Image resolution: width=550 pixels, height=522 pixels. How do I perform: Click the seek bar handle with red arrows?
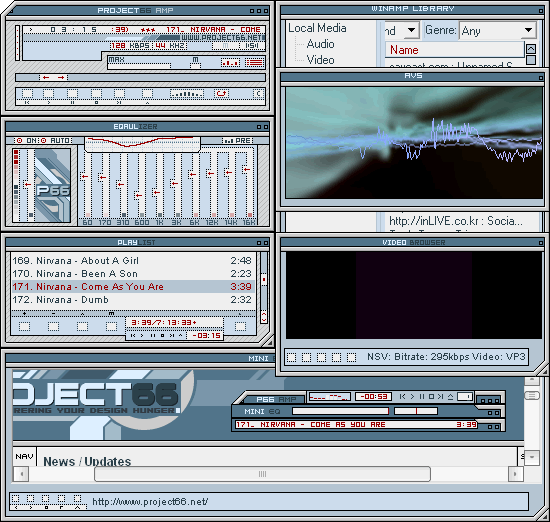click(x=53, y=77)
